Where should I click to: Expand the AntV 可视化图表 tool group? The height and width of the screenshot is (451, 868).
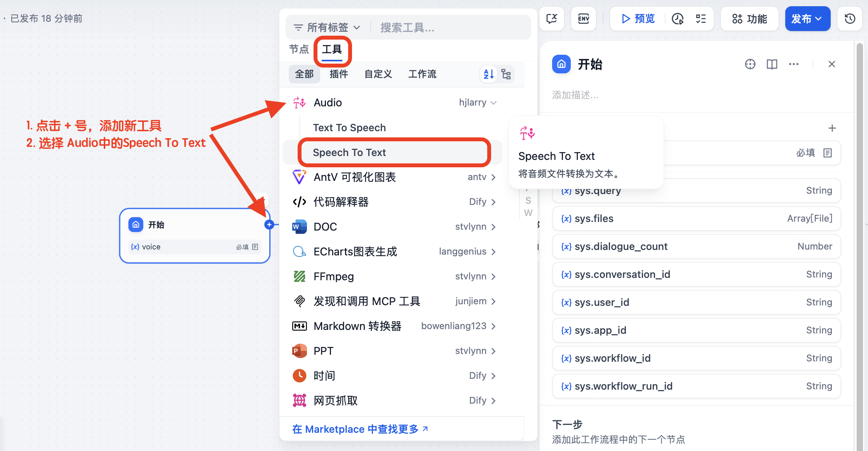[x=493, y=177]
